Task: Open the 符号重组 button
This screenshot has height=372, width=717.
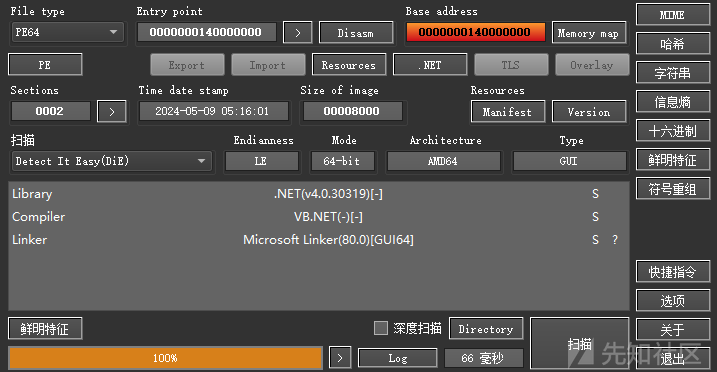Action: coord(673,189)
